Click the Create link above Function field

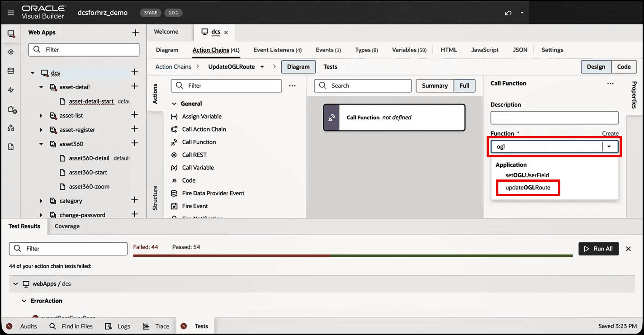610,133
